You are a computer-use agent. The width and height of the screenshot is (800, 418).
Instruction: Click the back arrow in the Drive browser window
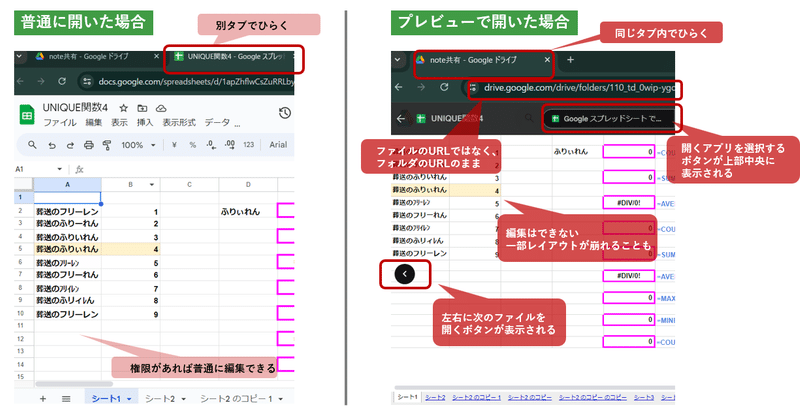click(399, 87)
